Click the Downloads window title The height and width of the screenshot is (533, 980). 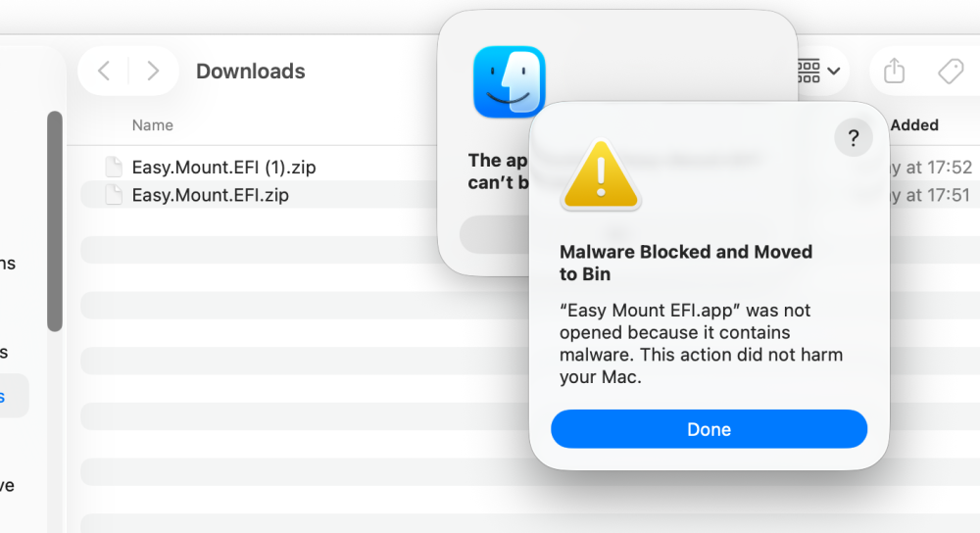pos(251,72)
